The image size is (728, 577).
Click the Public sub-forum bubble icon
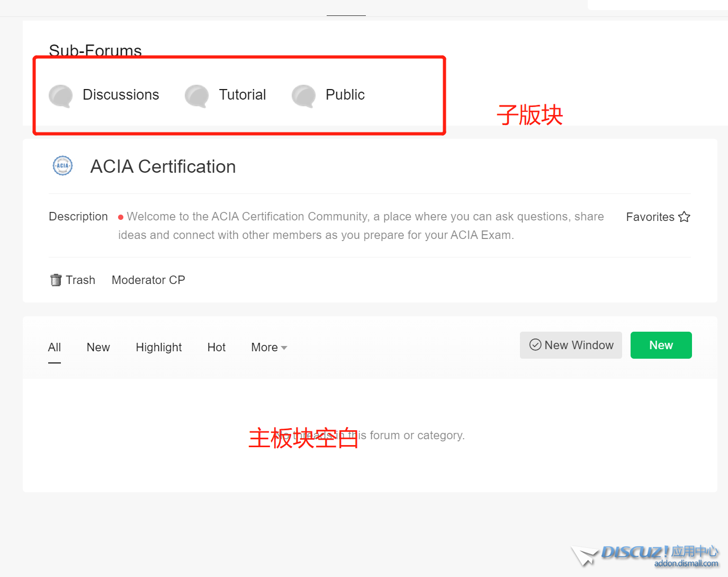click(x=304, y=96)
